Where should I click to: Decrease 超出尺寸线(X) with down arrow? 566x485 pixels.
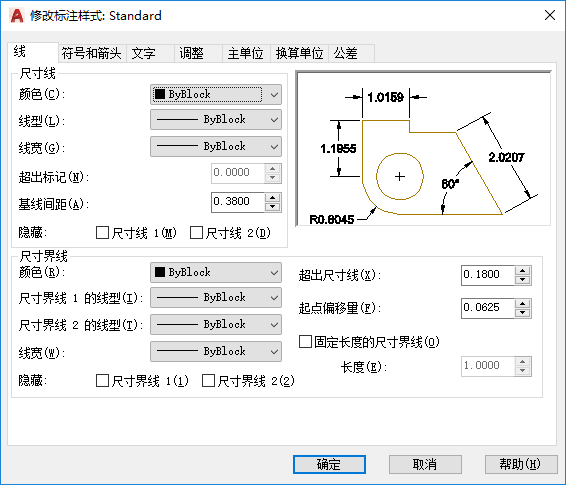click(523, 280)
